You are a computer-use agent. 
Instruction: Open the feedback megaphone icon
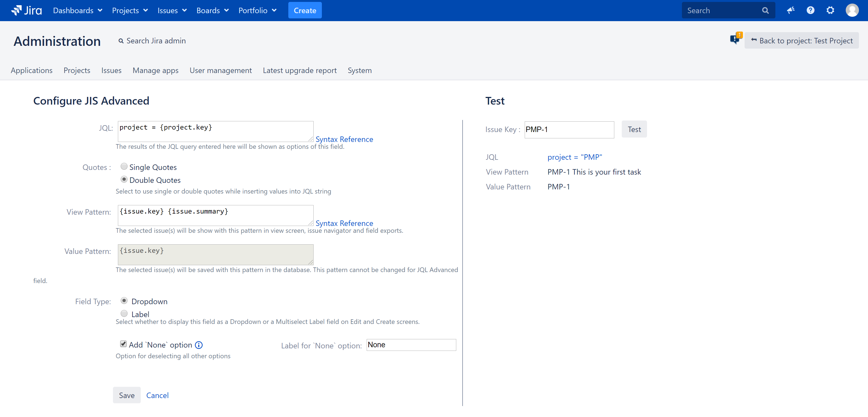pyautogui.click(x=790, y=10)
